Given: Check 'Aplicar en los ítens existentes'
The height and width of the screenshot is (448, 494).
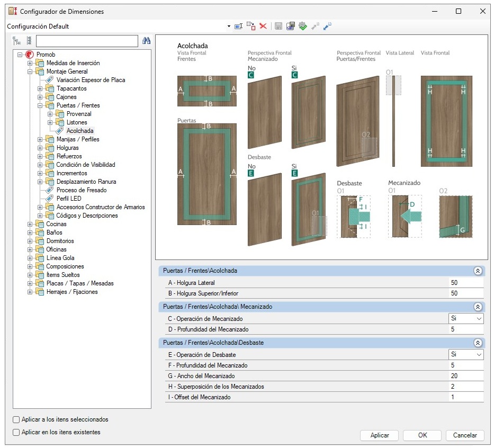Looking at the screenshot, I should [16, 432].
